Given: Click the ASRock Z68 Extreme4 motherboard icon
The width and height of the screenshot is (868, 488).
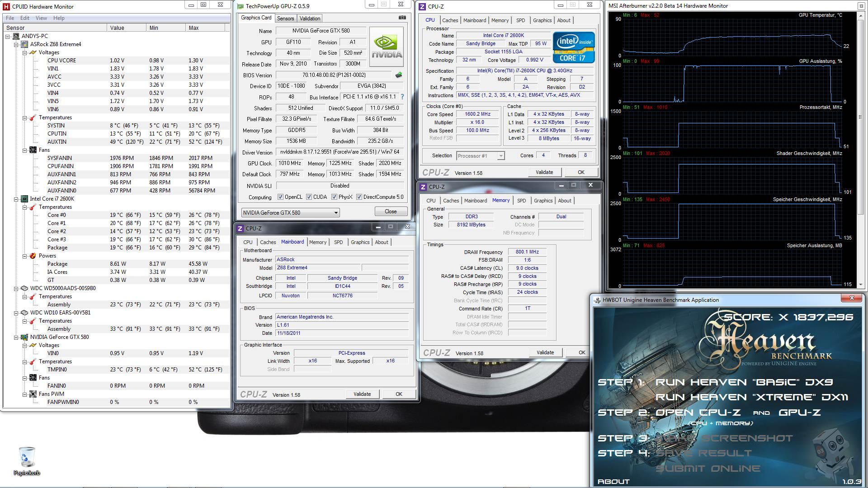Looking at the screenshot, I should [25, 44].
